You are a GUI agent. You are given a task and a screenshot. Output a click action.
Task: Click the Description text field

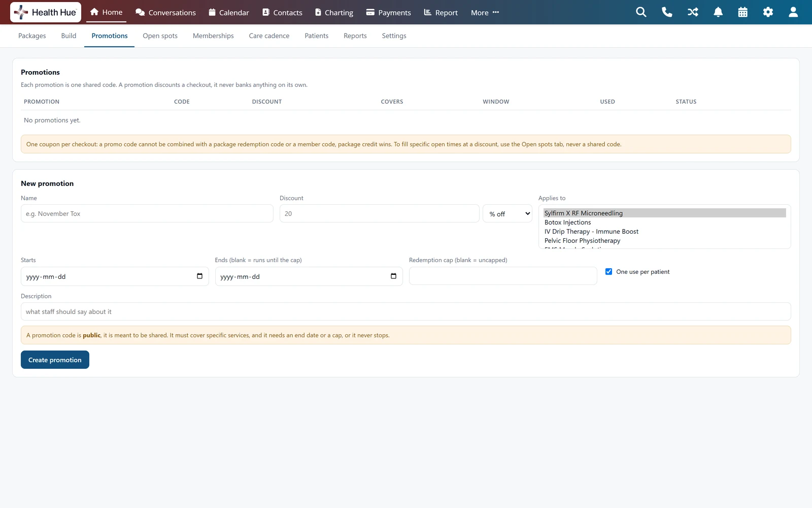tap(406, 311)
